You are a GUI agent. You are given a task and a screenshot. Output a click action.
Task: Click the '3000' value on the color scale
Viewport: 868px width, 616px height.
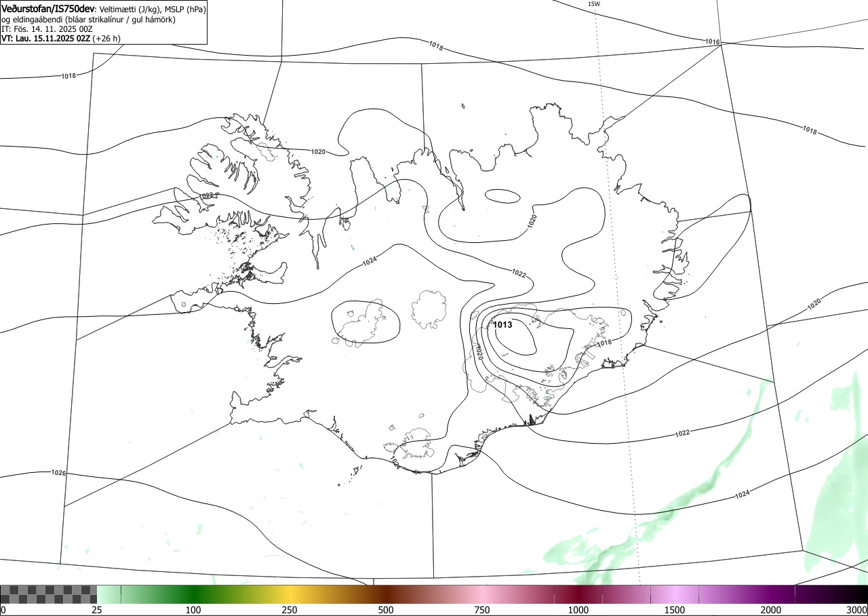click(857, 610)
